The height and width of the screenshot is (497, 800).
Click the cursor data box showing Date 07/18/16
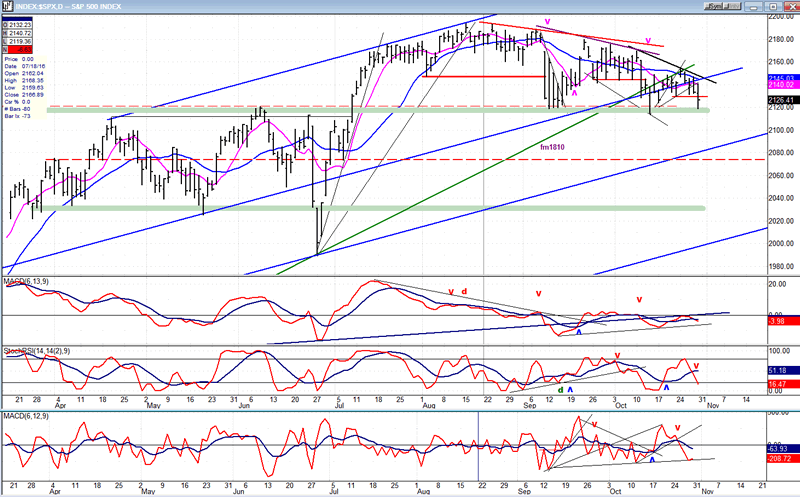tap(24, 88)
